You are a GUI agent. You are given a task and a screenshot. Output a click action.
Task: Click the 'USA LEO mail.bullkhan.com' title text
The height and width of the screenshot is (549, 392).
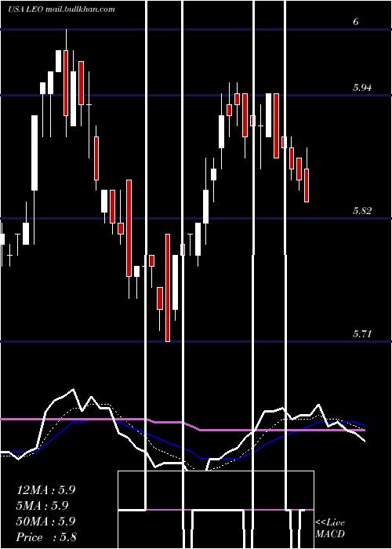click(x=62, y=9)
